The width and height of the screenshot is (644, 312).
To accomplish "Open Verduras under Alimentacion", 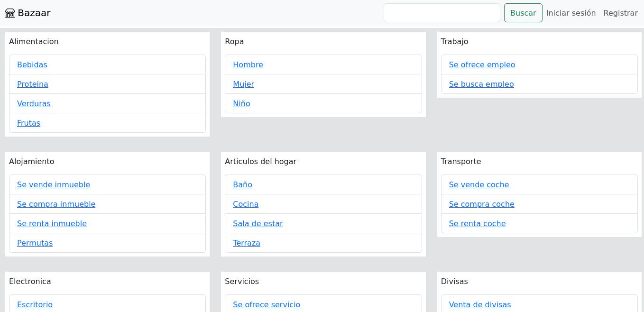I will coord(34,103).
